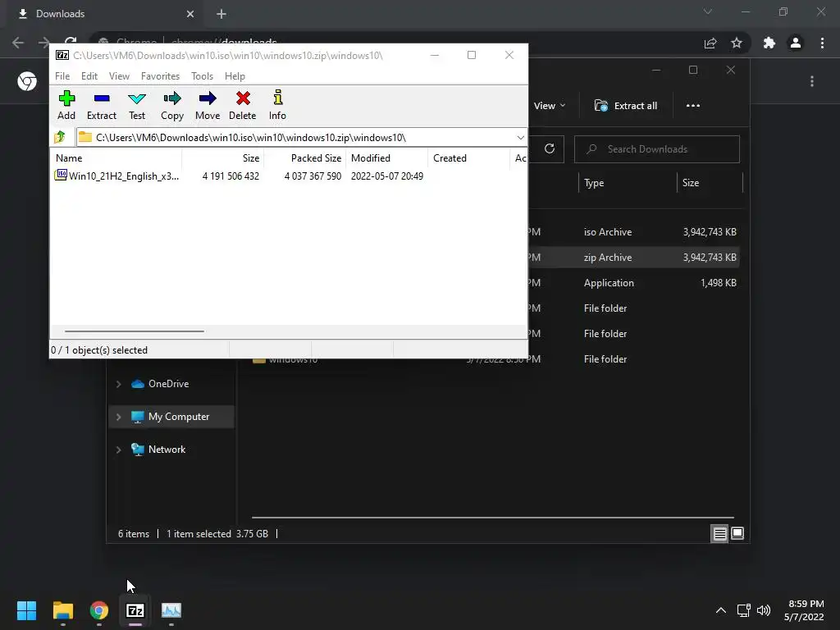Select the zip Archive row in Explorer
840x630 pixels.
click(634, 257)
